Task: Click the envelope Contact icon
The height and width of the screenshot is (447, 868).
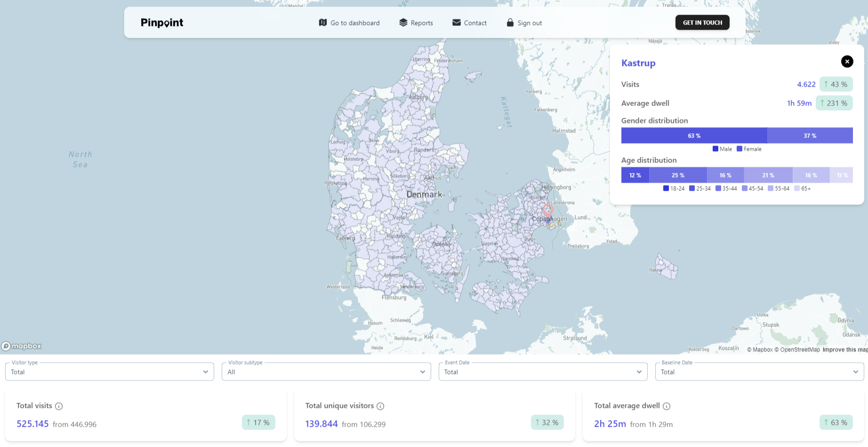Action: [457, 23]
